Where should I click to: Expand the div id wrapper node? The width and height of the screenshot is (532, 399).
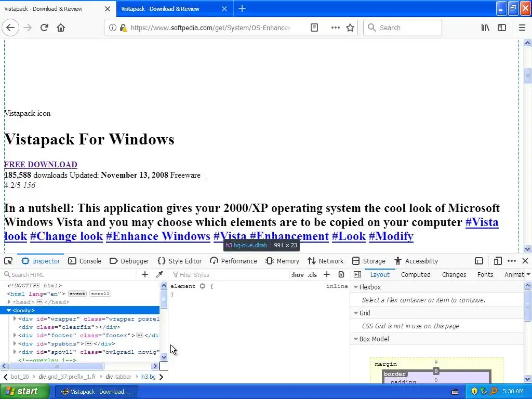(x=15, y=318)
